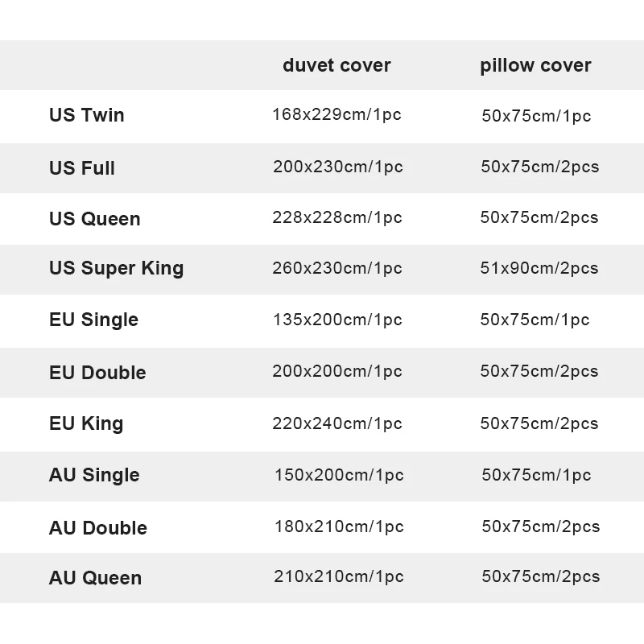Click the EU Single size label
The height and width of the screenshot is (644, 644).
93,320
